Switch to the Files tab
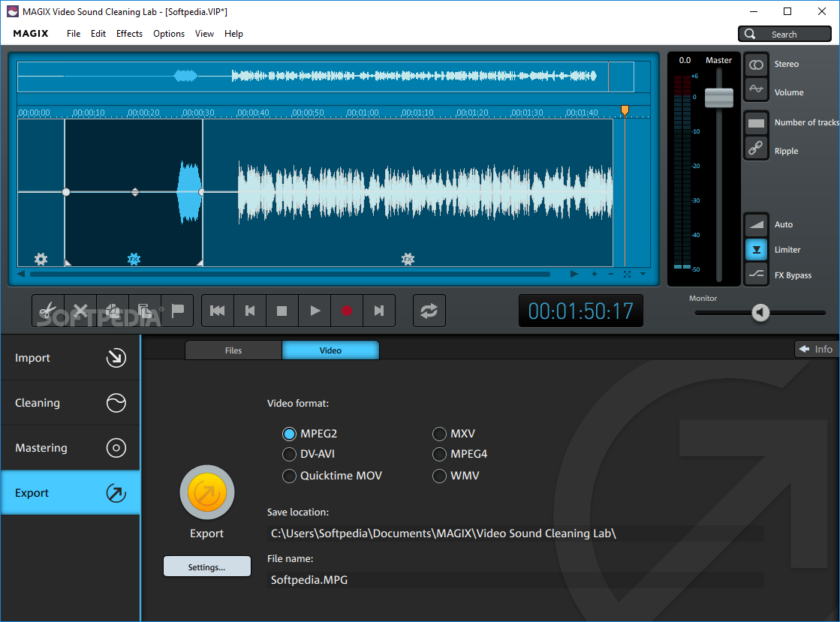Viewport: 840px width, 622px height. 233,350
